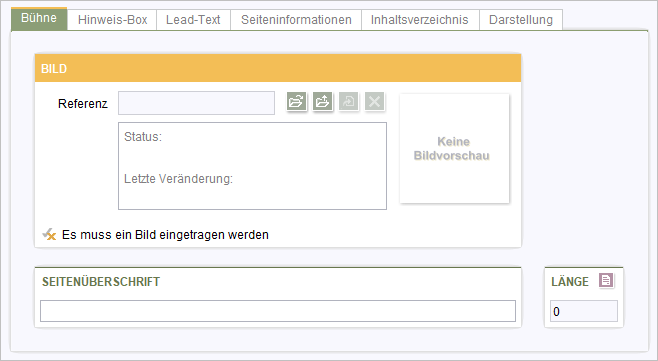The image size is (658, 361).
Task: Switch to the Bühne tab
Action: (39, 18)
